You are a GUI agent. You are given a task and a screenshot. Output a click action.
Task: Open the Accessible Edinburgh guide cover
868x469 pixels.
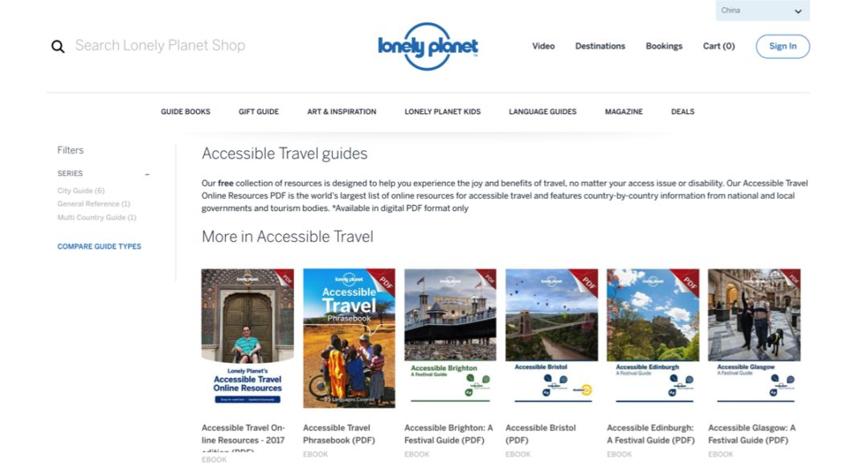[653, 336]
